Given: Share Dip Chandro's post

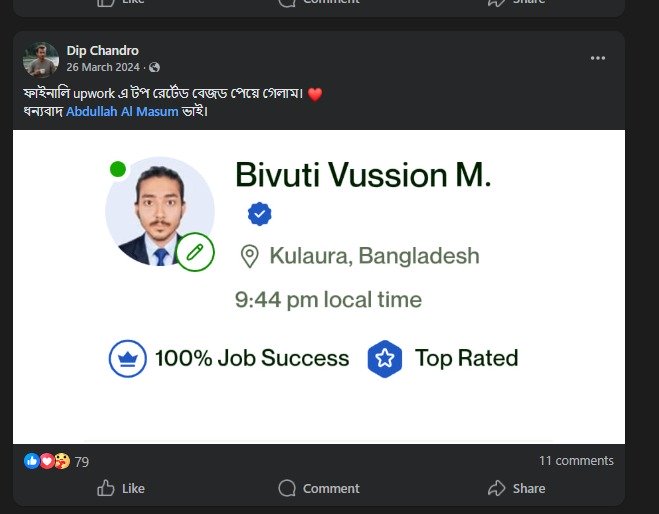Looking at the screenshot, I should click(x=516, y=488).
